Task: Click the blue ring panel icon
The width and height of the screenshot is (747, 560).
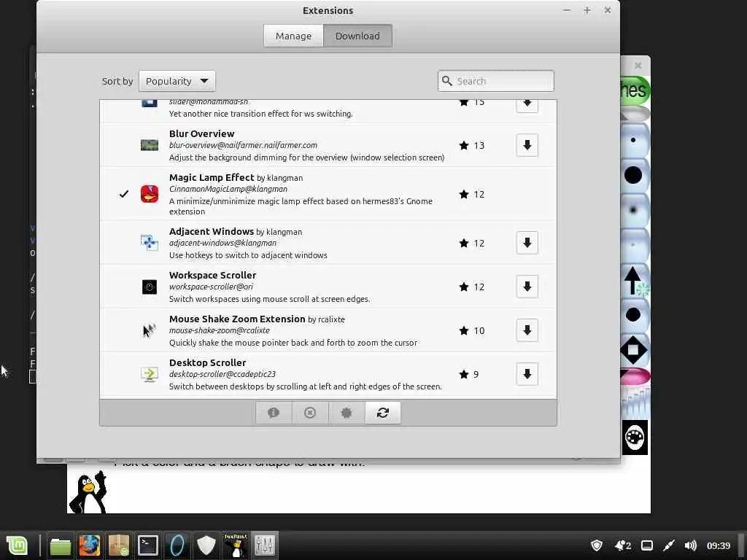Action: point(177,545)
